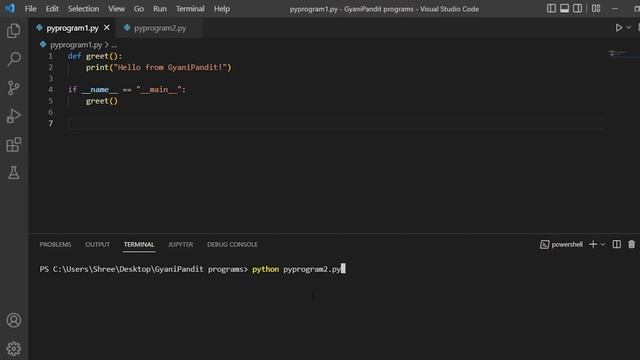This screenshot has width=640, height=360.
Task: Close the pyprogram1.py tab
Action: point(107,28)
